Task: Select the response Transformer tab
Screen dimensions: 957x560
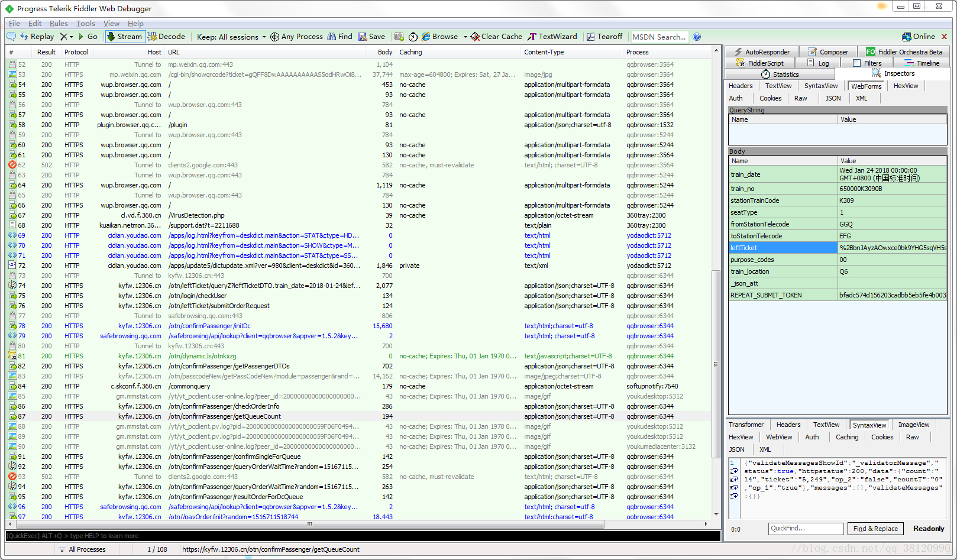Action: pyautogui.click(x=746, y=425)
